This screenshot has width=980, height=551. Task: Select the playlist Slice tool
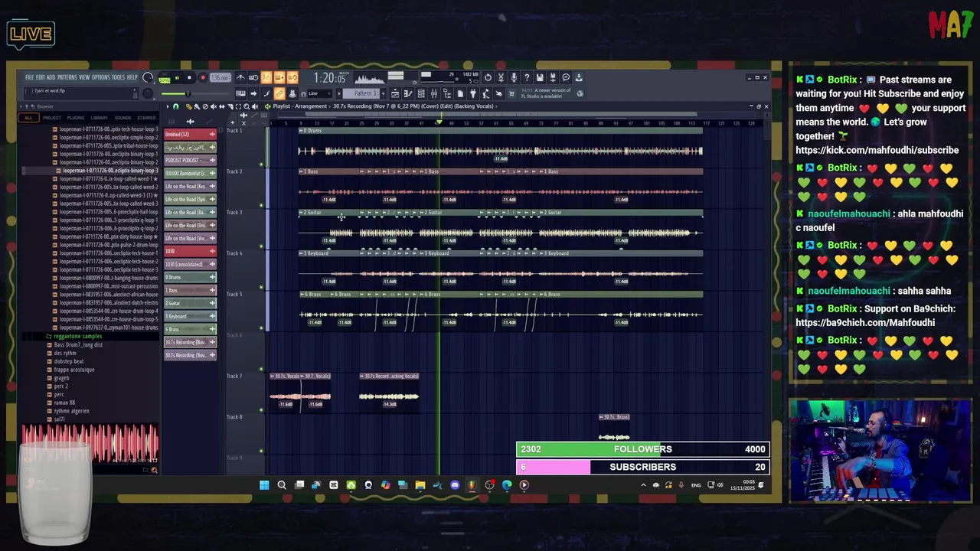(x=230, y=106)
